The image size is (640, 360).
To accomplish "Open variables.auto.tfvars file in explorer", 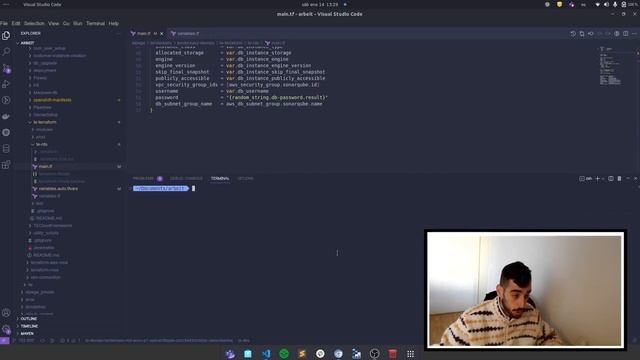I will (x=58, y=189).
